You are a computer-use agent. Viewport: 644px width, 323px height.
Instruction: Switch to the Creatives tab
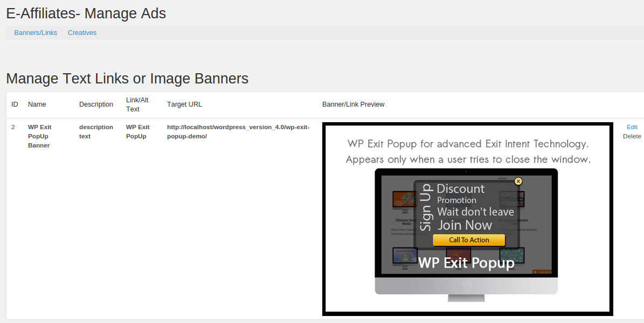click(82, 32)
